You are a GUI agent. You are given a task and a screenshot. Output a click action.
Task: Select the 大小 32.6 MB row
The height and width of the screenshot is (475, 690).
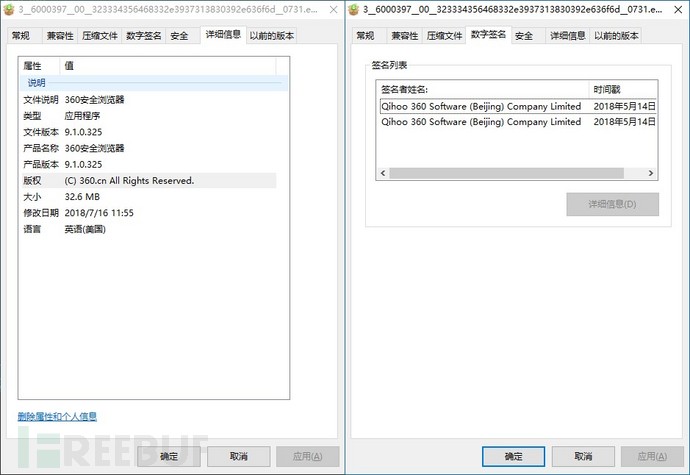(x=148, y=197)
